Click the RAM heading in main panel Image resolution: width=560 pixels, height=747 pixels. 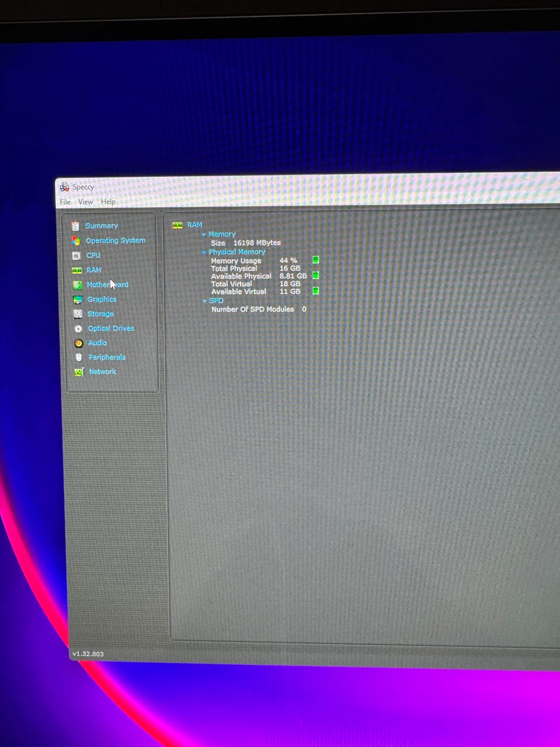tap(195, 225)
